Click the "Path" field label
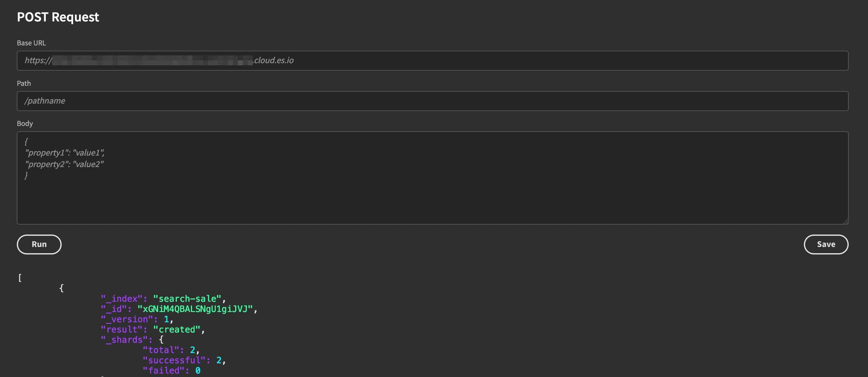Image resolution: width=868 pixels, height=377 pixels. point(24,83)
